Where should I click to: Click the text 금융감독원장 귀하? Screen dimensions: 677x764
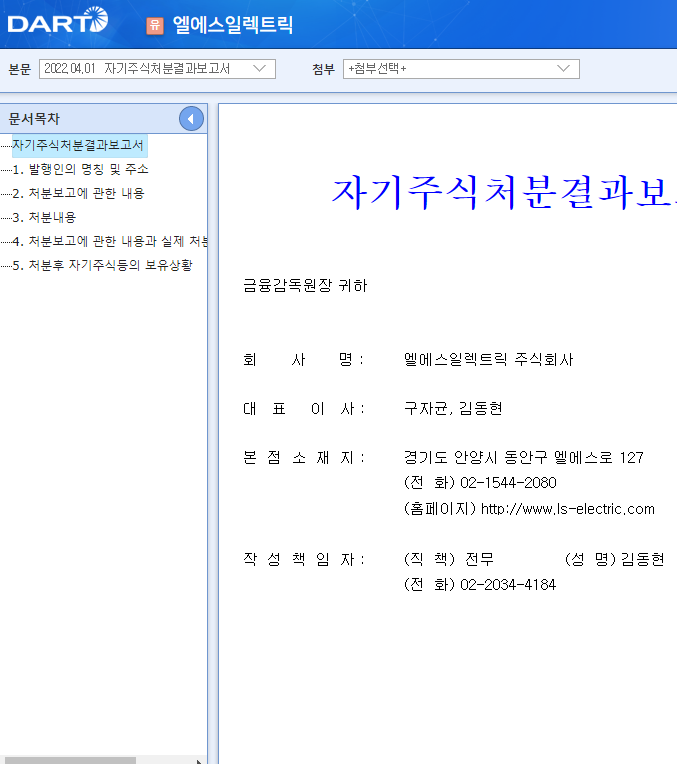[305, 285]
